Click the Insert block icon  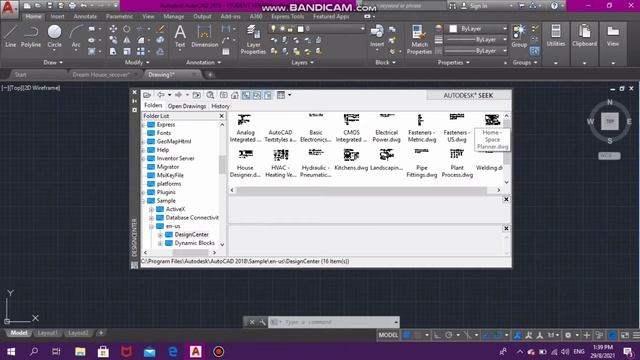377,36
